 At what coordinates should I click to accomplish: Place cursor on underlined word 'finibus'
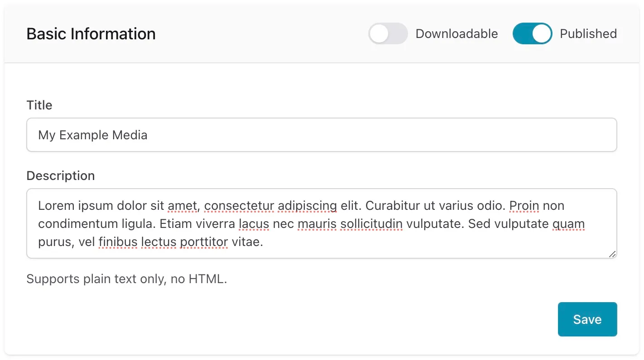click(118, 242)
